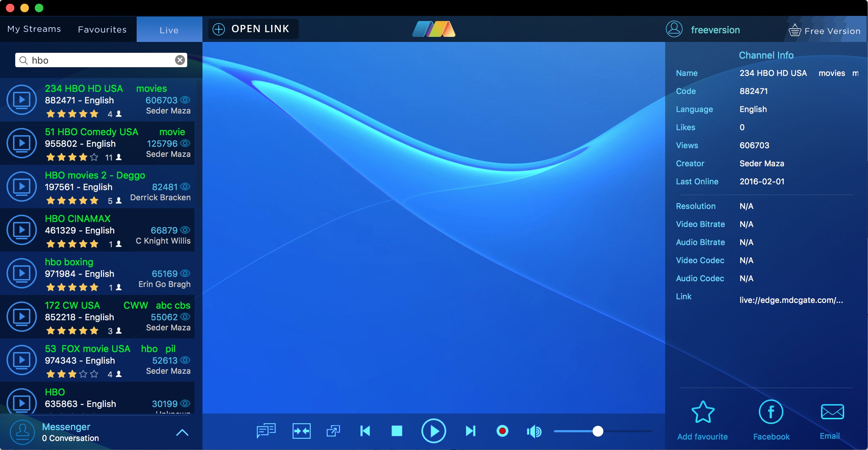Add channel to favourites with star icon

tap(703, 412)
